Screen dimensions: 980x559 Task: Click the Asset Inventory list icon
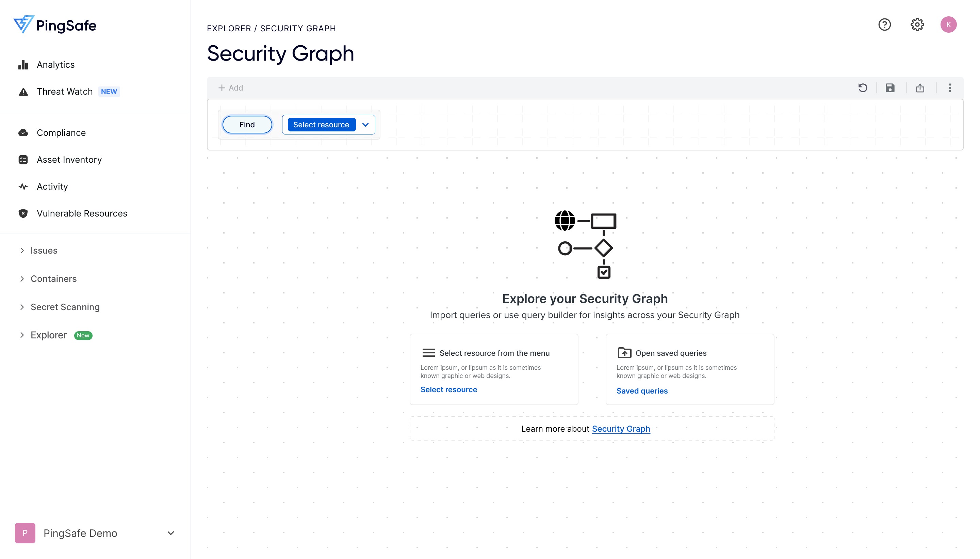(23, 159)
